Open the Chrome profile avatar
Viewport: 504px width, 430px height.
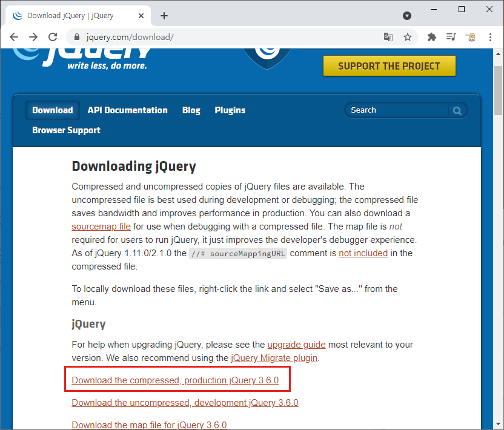click(471, 37)
